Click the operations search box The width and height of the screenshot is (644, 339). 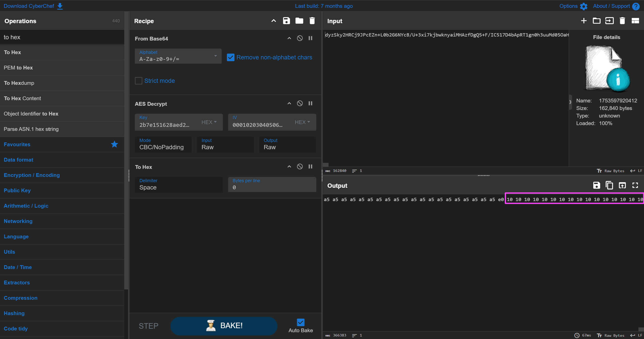click(x=62, y=37)
